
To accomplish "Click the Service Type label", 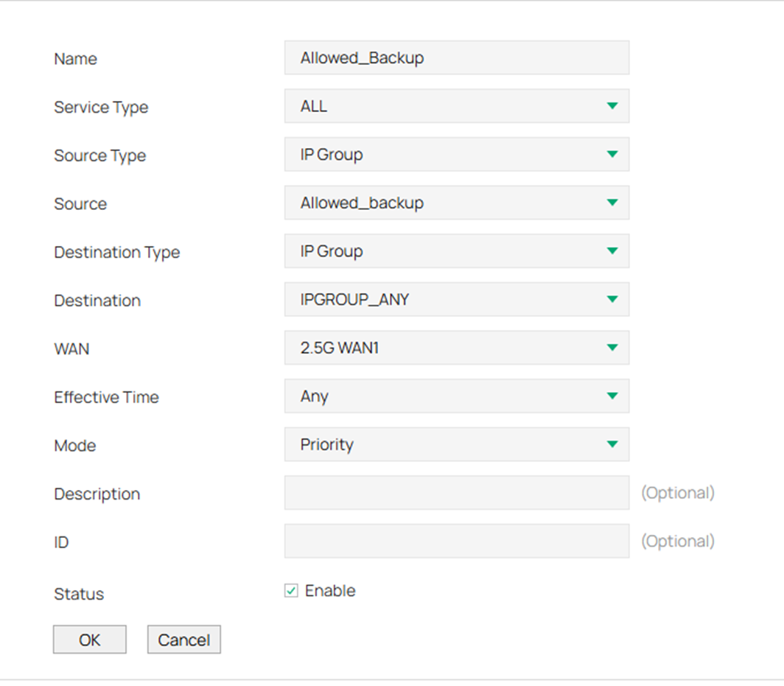I will 101,107.
